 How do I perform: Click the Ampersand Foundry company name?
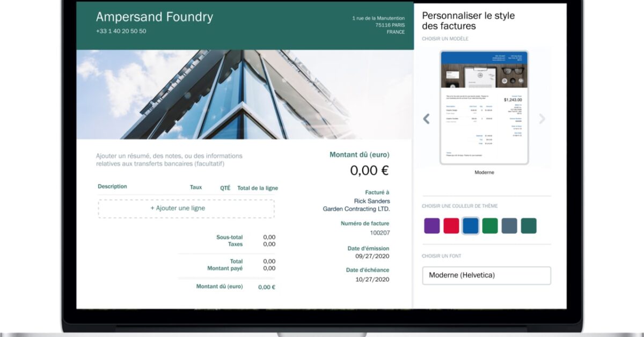(x=155, y=17)
